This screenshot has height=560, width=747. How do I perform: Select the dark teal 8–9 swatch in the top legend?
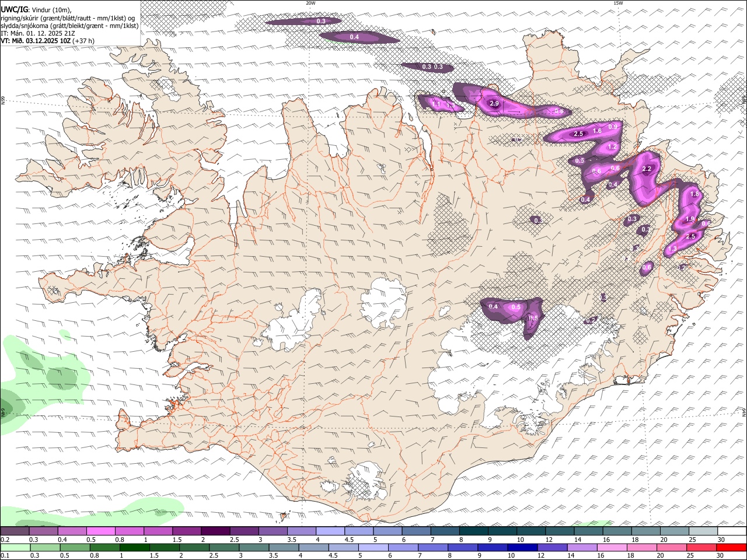click(x=473, y=531)
